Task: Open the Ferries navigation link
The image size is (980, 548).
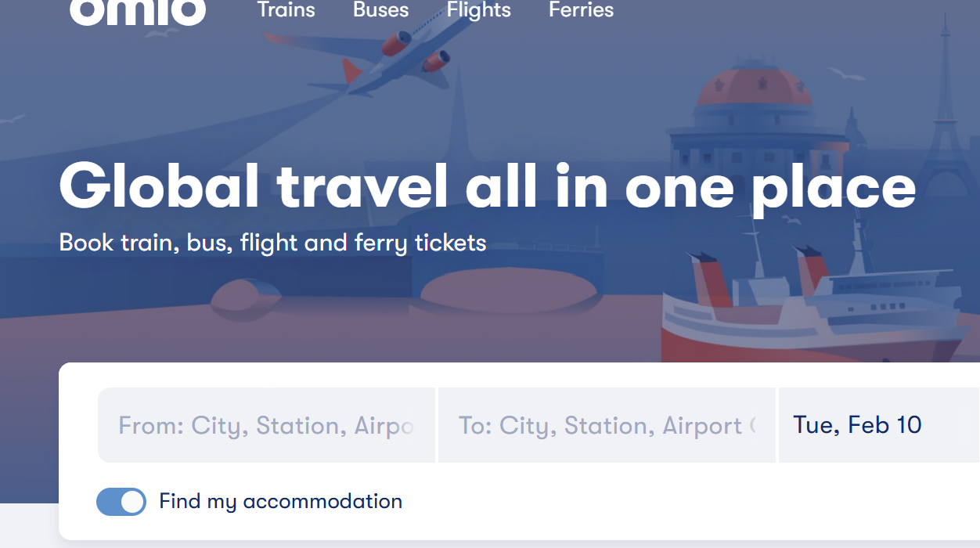Action: (581, 10)
